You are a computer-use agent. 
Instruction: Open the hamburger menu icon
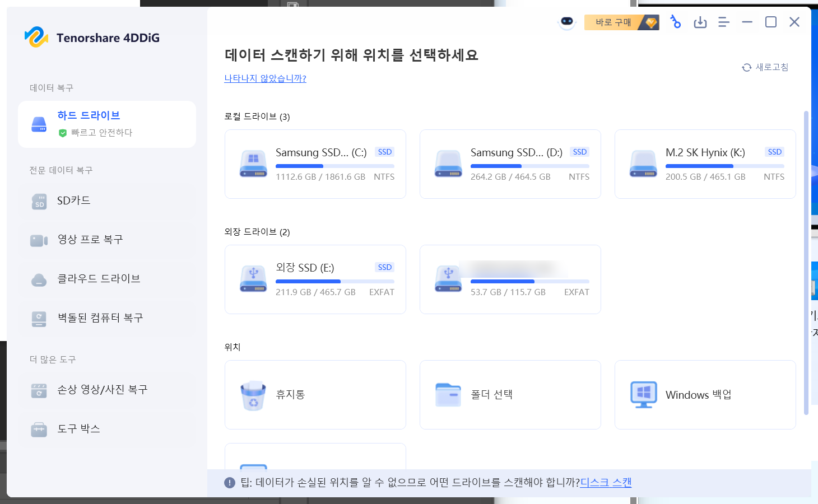[x=724, y=22]
